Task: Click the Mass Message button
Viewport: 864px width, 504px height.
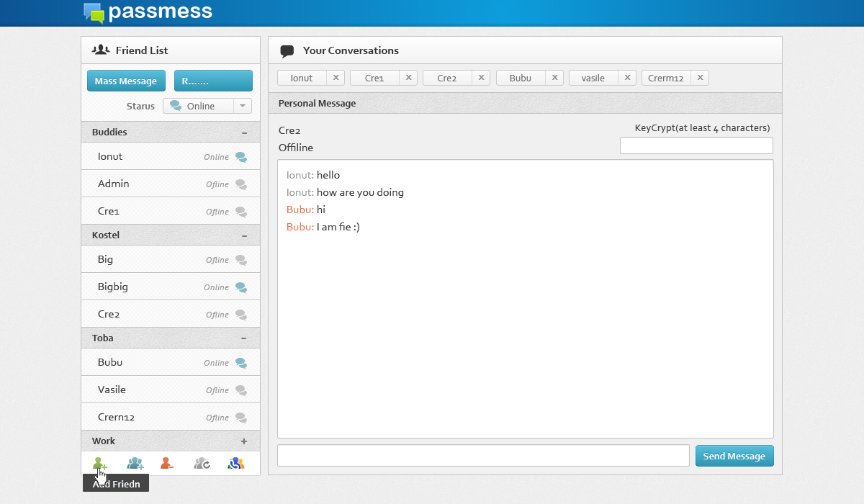Action: click(126, 81)
